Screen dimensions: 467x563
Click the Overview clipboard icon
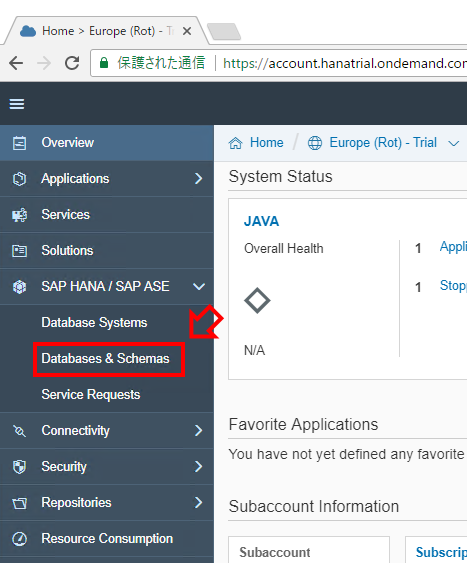pyautogui.click(x=19, y=143)
